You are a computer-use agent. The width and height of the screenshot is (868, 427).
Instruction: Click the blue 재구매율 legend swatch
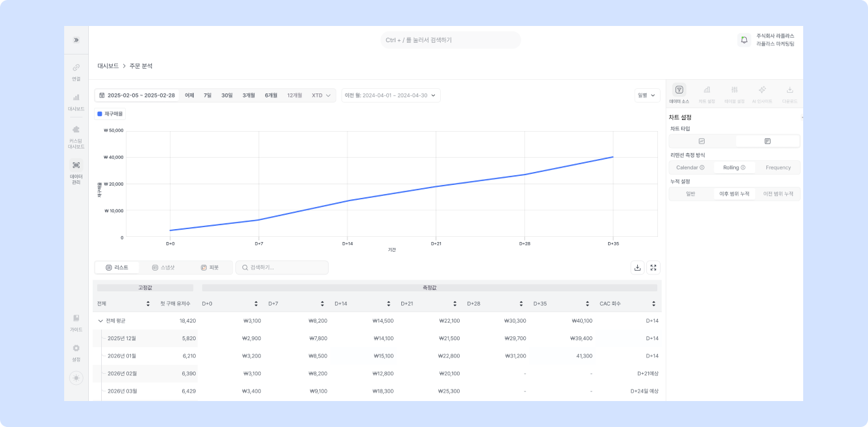[99, 114]
